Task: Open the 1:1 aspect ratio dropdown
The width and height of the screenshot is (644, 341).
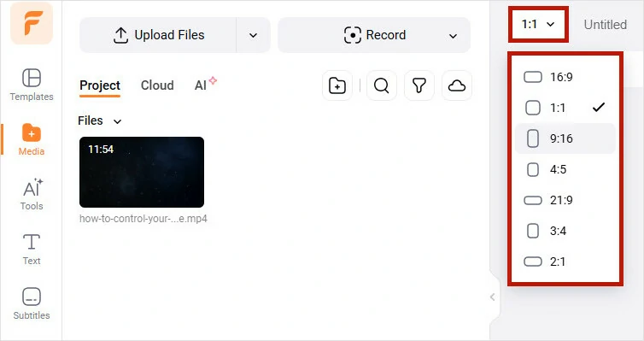Action: click(538, 24)
